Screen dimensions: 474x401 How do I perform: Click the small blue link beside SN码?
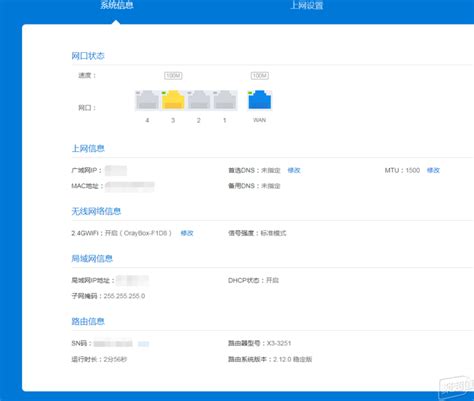[143, 344]
